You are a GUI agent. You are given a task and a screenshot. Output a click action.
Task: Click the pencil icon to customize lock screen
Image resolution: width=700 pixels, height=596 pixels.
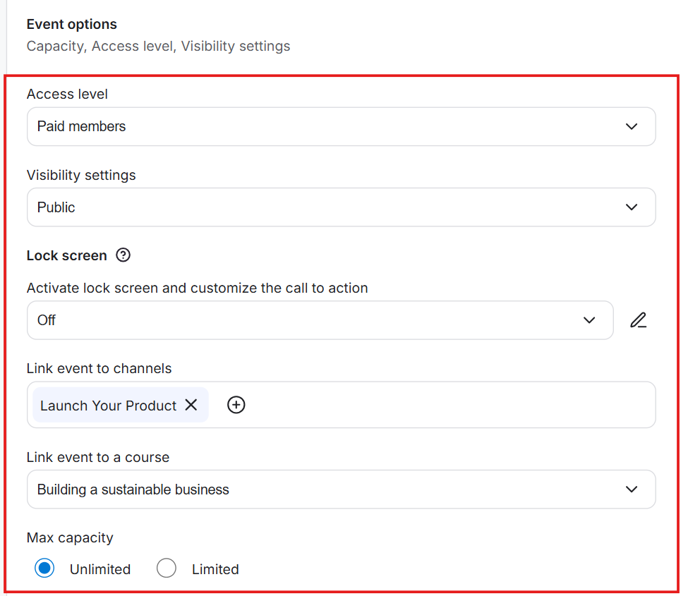(639, 320)
